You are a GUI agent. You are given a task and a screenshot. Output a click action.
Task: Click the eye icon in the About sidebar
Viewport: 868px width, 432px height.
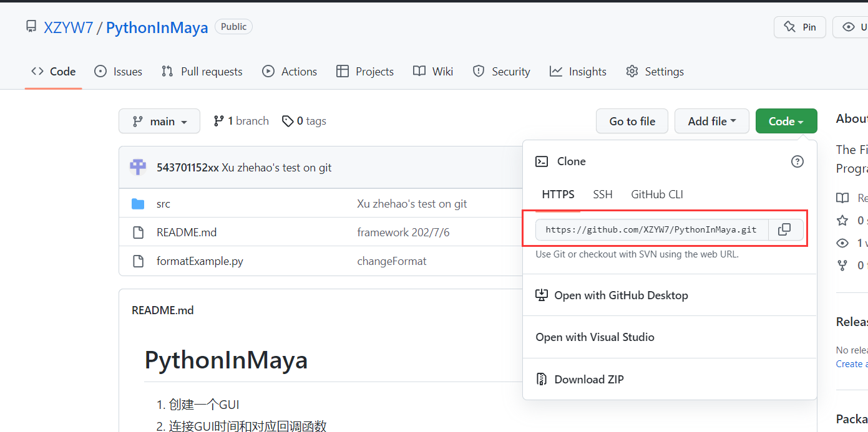point(842,242)
